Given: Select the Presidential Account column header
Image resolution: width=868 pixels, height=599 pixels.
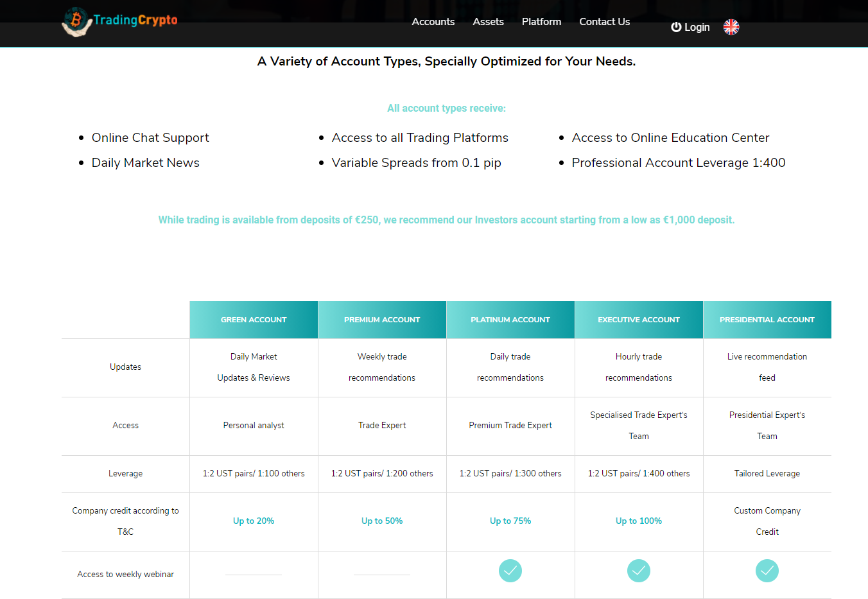Looking at the screenshot, I should pos(767,320).
